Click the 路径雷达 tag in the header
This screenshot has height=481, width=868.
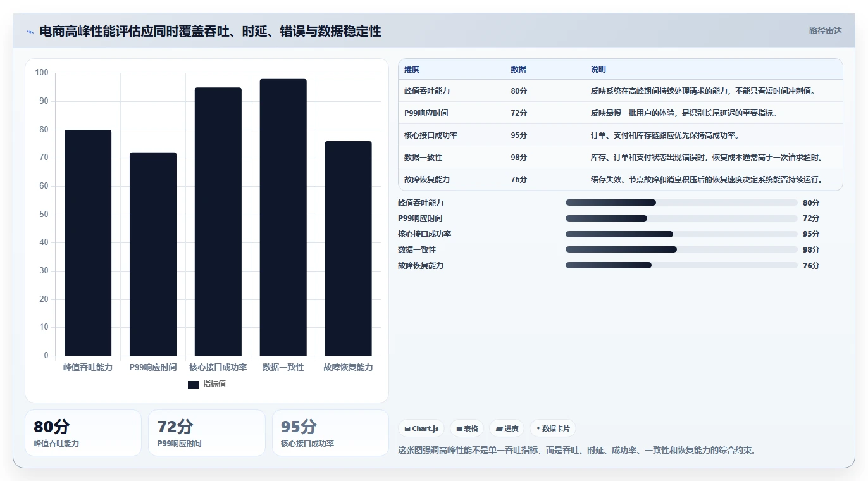(826, 30)
